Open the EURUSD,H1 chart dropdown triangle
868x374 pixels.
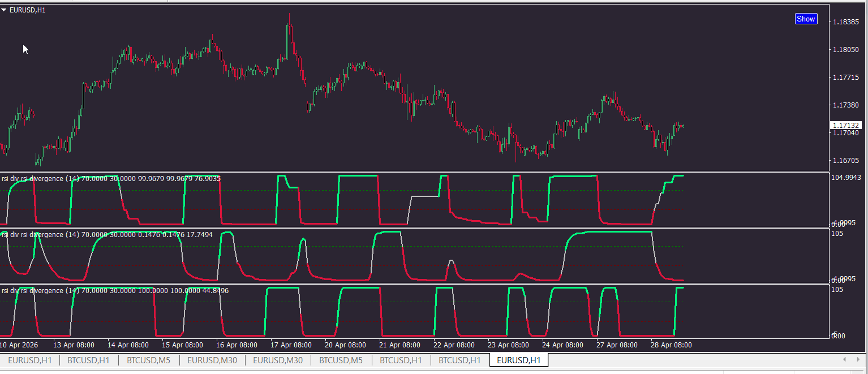tap(4, 10)
